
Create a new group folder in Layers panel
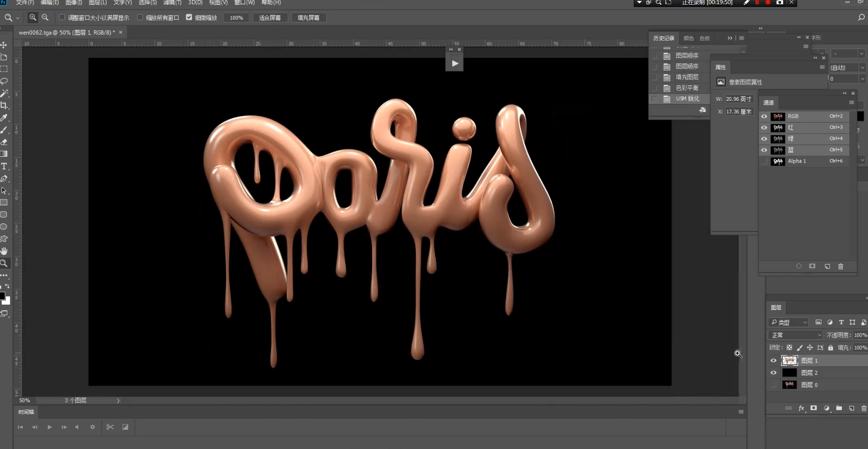(839, 408)
